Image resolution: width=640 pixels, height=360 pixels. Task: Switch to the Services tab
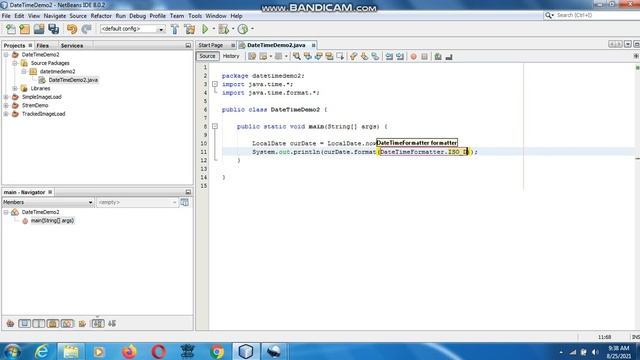point(72,46)
